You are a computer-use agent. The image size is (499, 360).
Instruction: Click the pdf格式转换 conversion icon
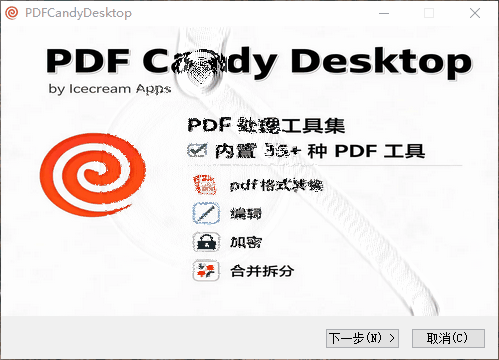pos(206,185)
